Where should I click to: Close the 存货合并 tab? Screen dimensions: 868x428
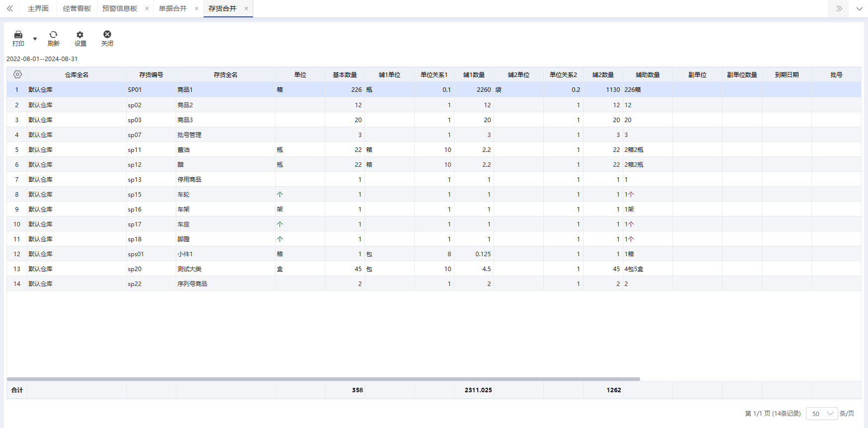coord(246,8)
